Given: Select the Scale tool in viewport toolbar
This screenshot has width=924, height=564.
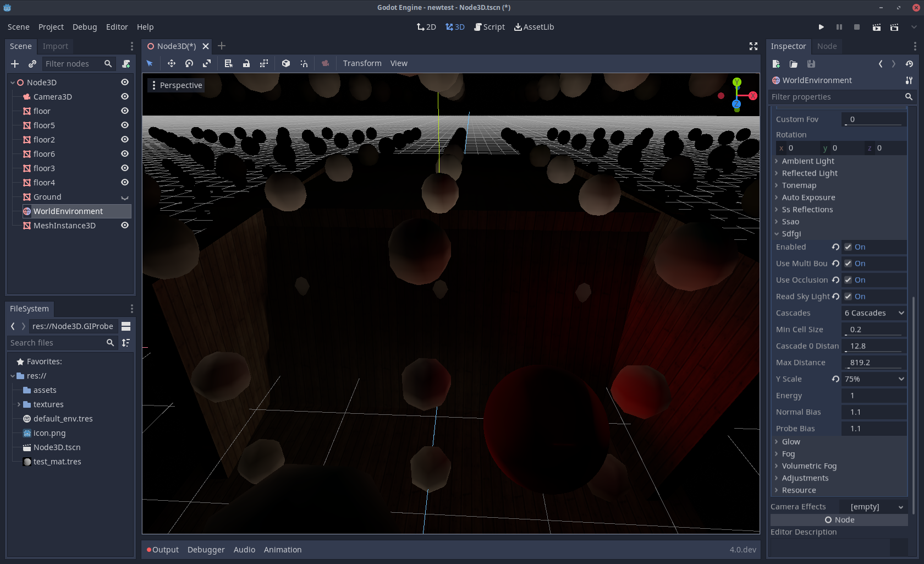Looking at the screenshot, I should (x=207, y=63).
